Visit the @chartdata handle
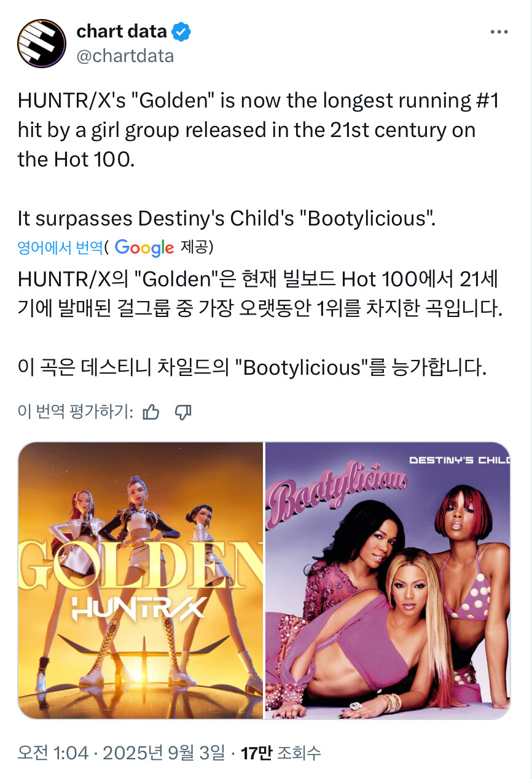 point(125,56)
